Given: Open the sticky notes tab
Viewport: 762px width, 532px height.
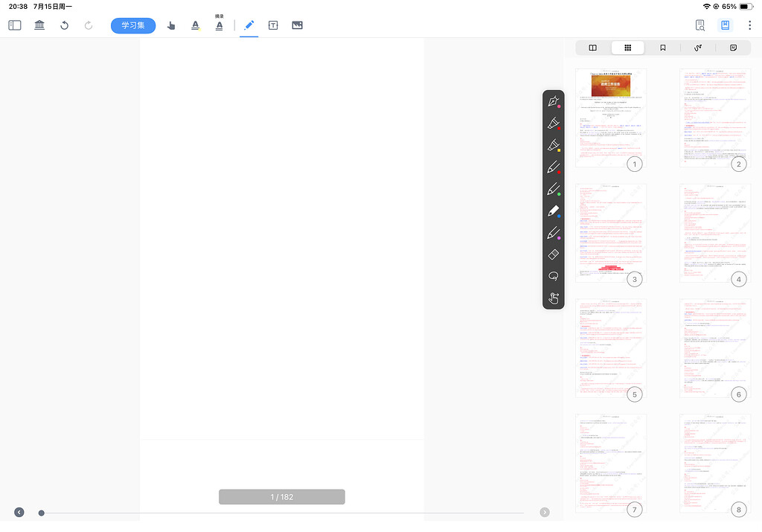Looking at the screenshot, I should click(x=734, y=47).
